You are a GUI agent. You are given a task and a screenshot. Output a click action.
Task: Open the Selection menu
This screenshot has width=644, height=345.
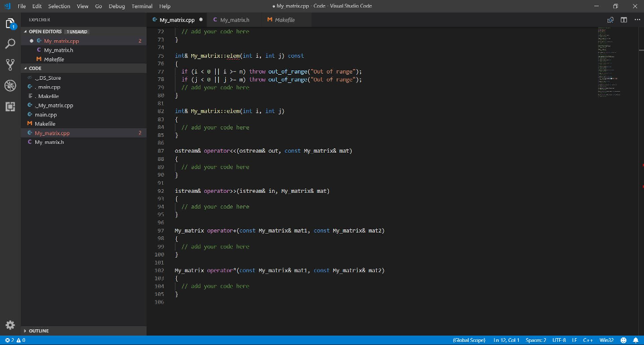(x=59, y=6)
